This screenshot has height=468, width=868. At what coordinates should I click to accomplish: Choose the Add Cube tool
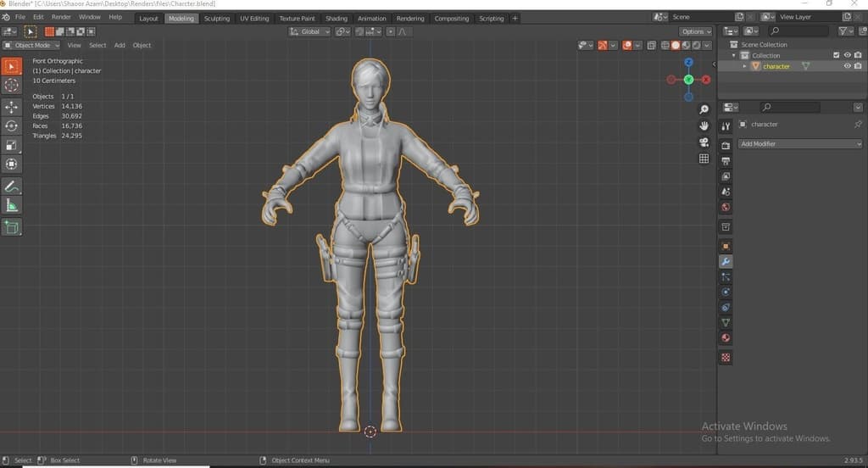pyautogui.click(x=11, y=227)
